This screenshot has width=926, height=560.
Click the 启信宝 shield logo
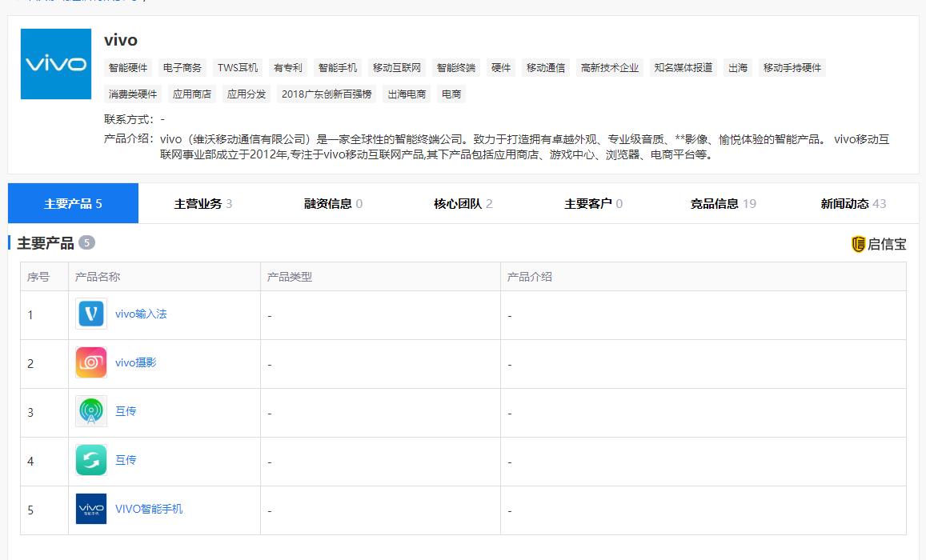point(858,245)
